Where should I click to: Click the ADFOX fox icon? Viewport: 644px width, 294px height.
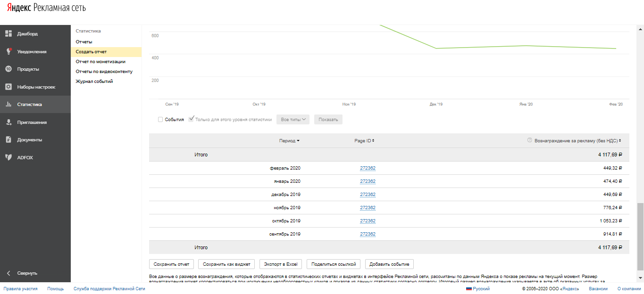(8, 157)
